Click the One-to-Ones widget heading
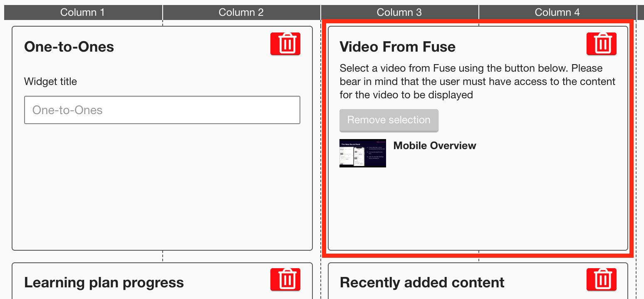The height and width of the screenshot is (299, 644). 69,47
